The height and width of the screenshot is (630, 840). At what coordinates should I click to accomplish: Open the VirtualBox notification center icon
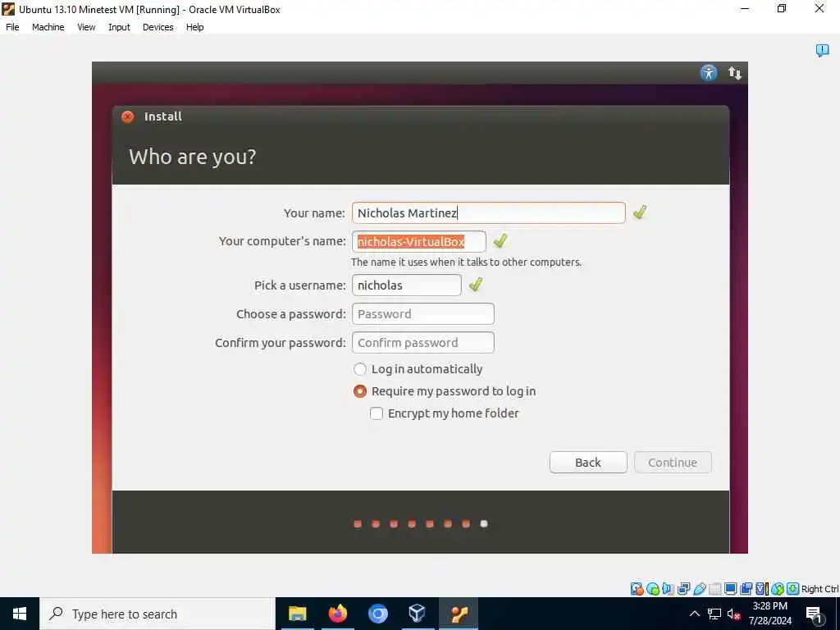pyautogui.click(x=822, y=50)
